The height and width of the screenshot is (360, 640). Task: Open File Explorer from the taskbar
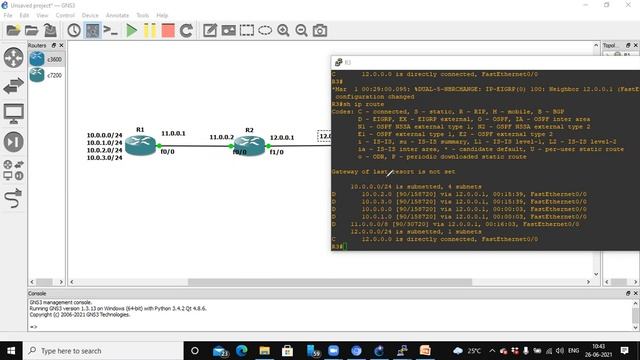click(x=264, y=351)
